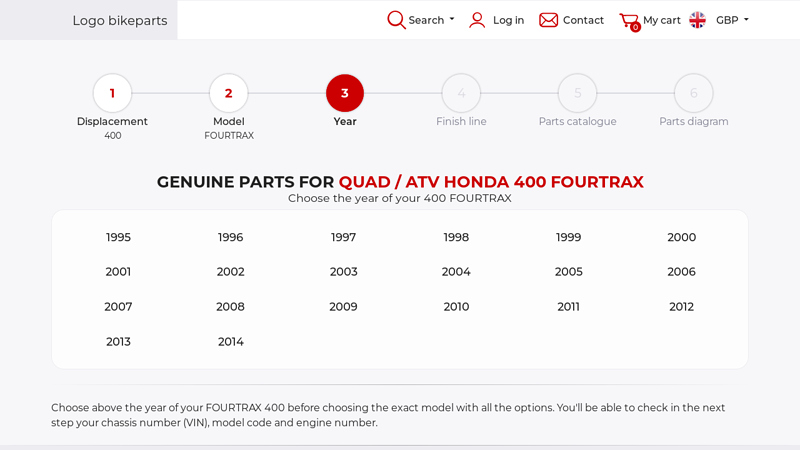
Task: Go back to step 1 Displacement
Action: point(112,93)
